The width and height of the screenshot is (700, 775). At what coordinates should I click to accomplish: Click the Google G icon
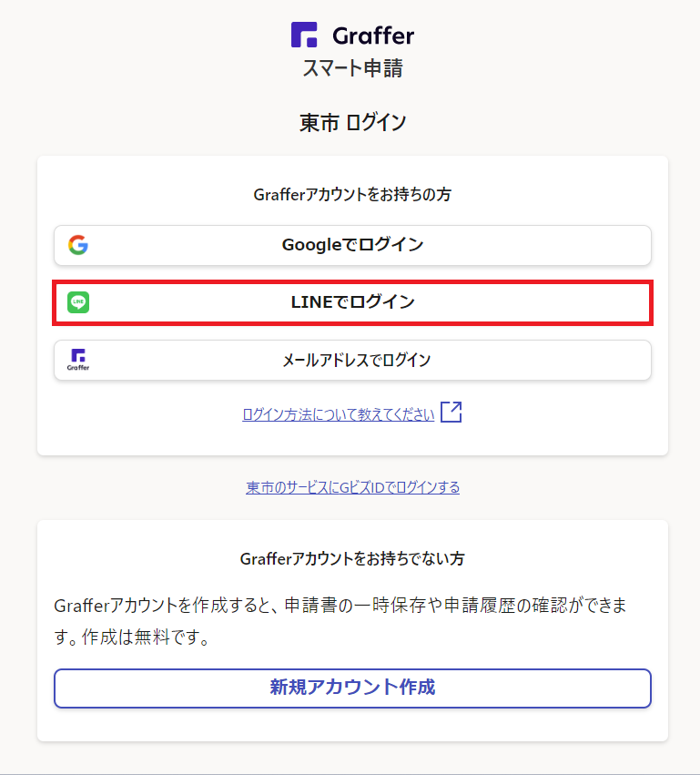click(x=78, y=245)
